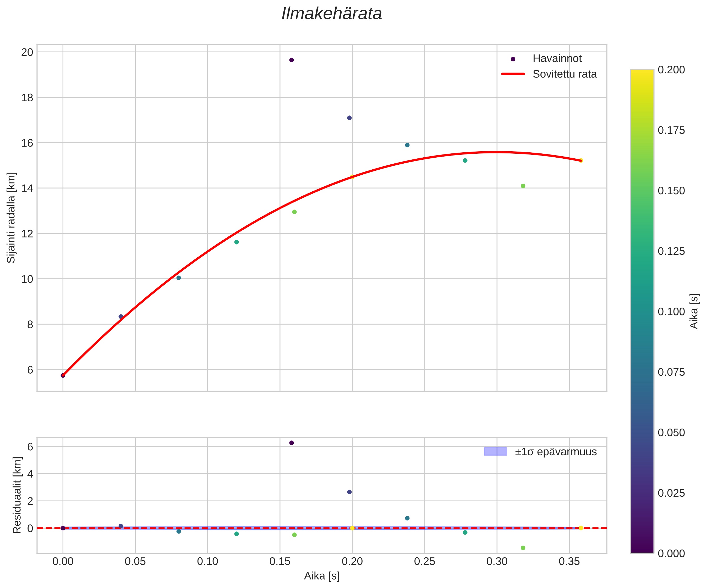Click the outlier data point near 19.6 km
706x588 pixels.
pos(292,60)
